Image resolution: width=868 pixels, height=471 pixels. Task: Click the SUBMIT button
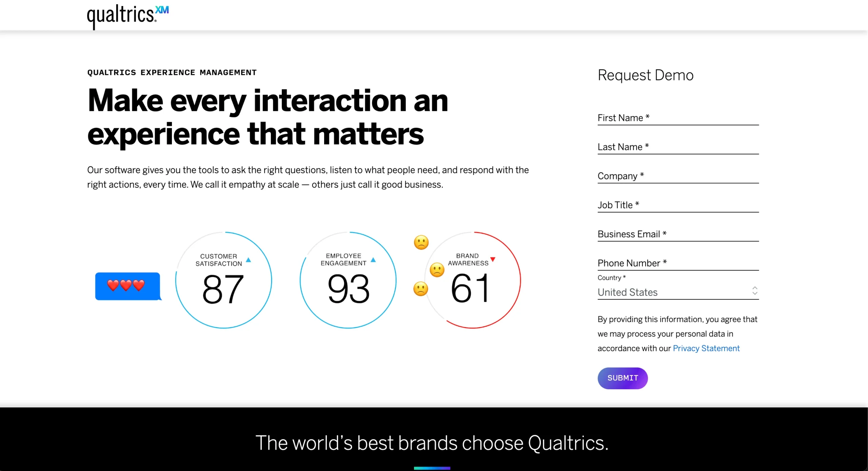click(x=623, y=378)
